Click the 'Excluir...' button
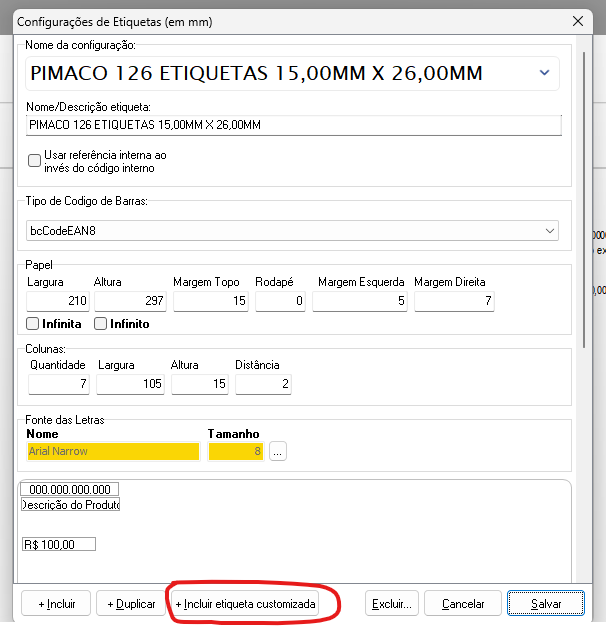The width and height of the screenshot is (606, 626). (x=392, y=604)
